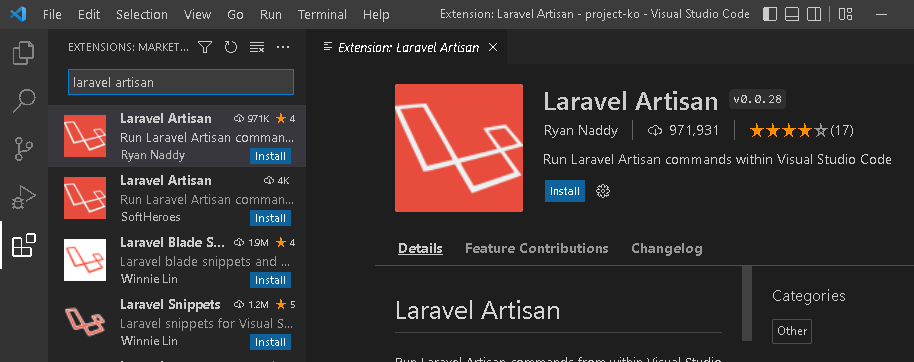This screenshot has width=914, height=362.
Task: Open the Selection menu
Action: tap(142, 15)
